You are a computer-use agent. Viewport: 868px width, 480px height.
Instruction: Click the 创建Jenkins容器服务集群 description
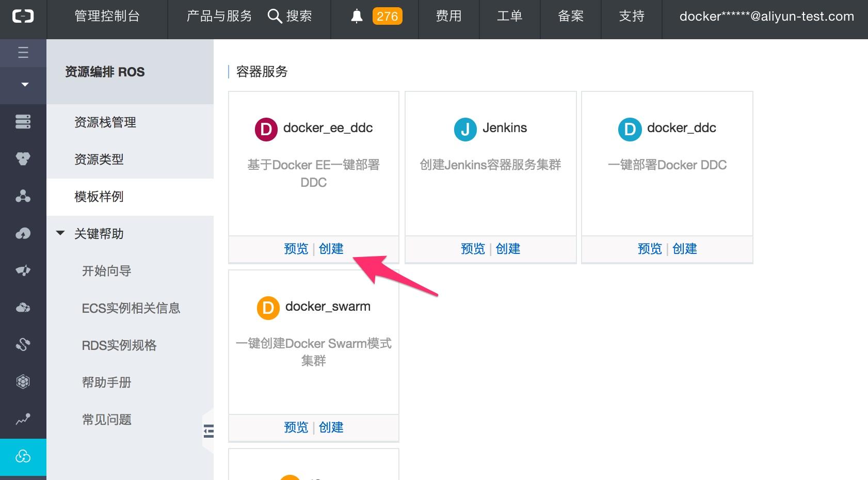[x=490, y=165]
